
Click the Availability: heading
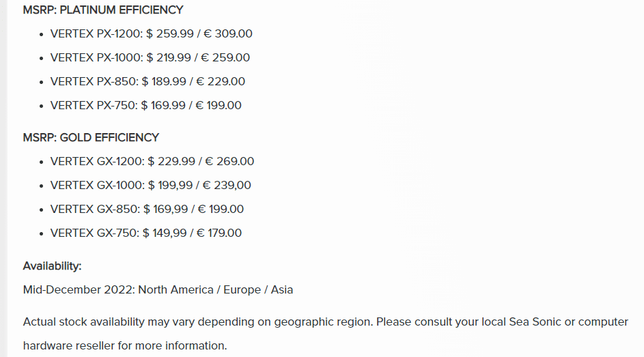pos(52,266)
